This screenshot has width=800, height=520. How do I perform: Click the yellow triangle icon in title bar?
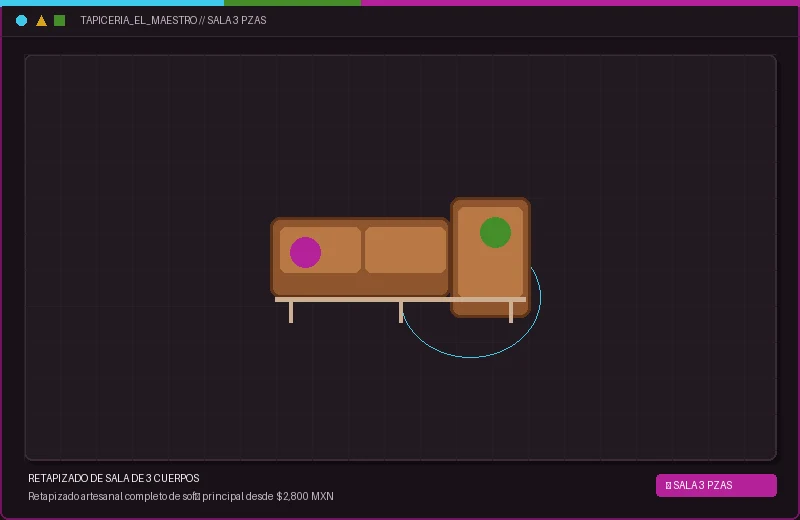tap(41, 20)
